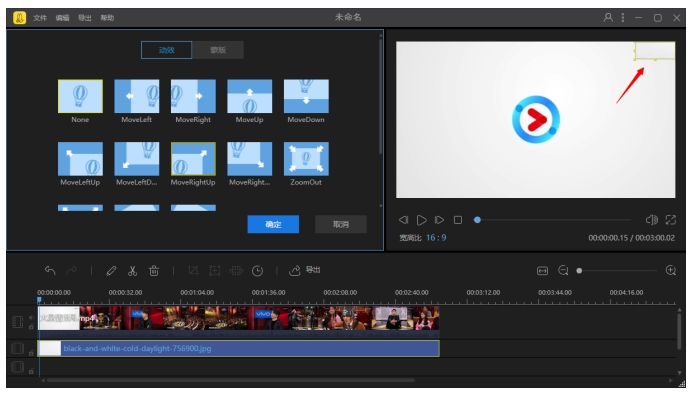
Task: Cancel with the 取消 button
Action: 341,225
